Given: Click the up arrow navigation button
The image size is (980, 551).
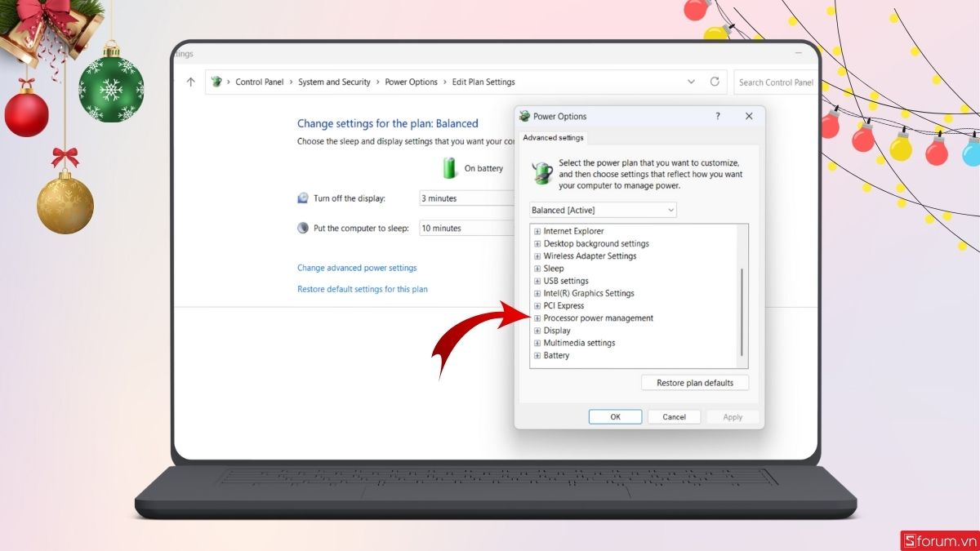Looking at the screenshot, I should 191,82.
